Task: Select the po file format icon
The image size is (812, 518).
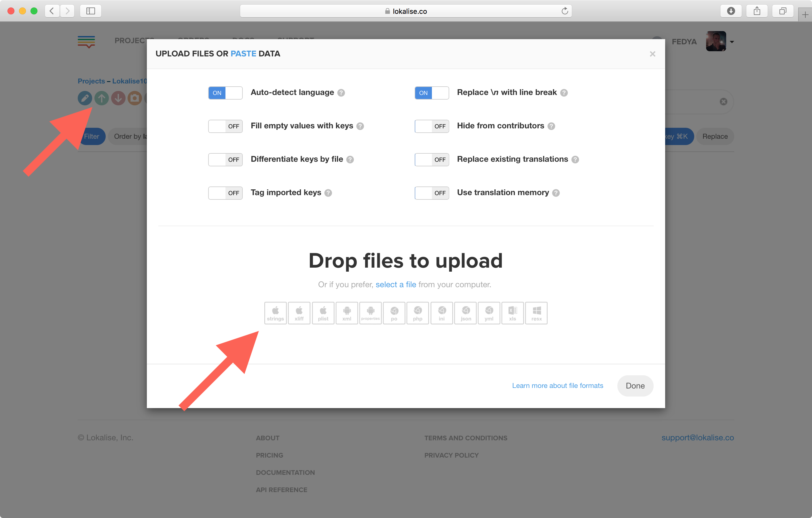Action: click(x=394, y=313)
